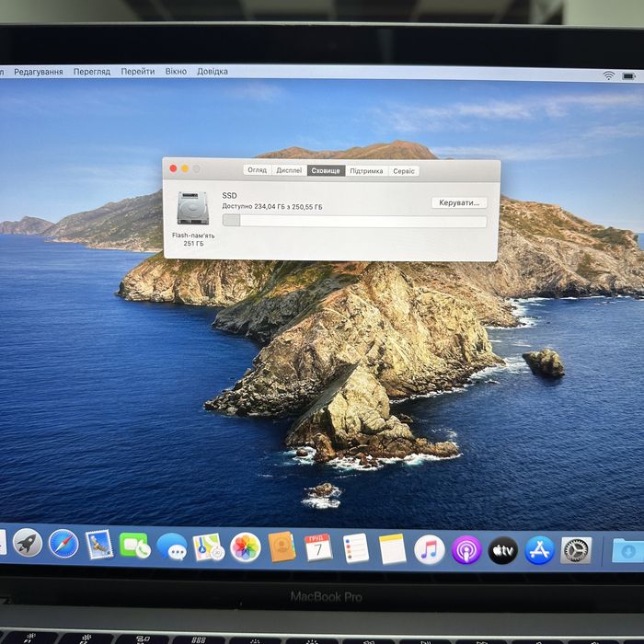
Task: Open the Редагування menu
Action: tap(39, 72)
